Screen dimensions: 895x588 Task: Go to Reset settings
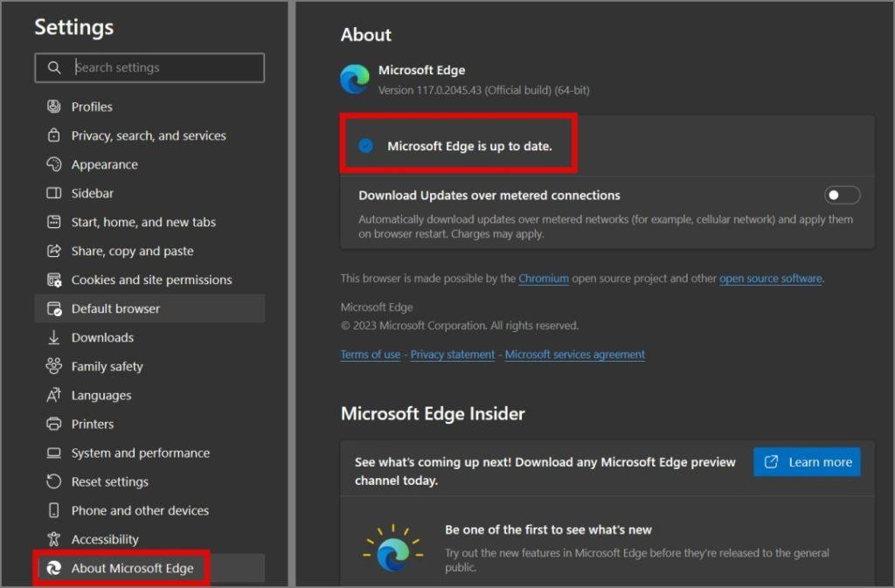pyautogui.click(x=149, y=481)
